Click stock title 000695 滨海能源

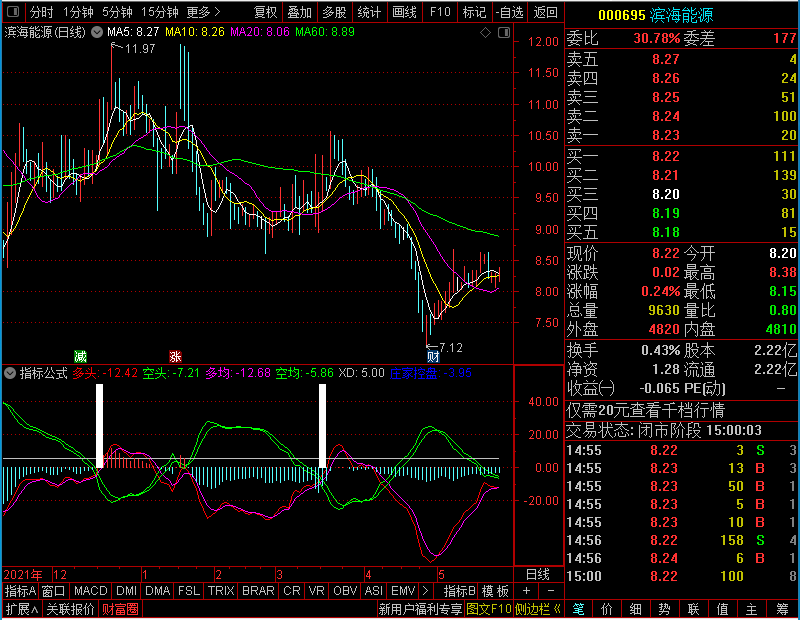656,15
